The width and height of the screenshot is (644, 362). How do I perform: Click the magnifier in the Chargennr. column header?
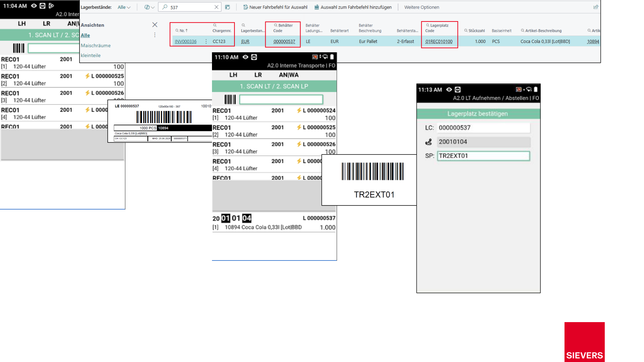[215, 25]
